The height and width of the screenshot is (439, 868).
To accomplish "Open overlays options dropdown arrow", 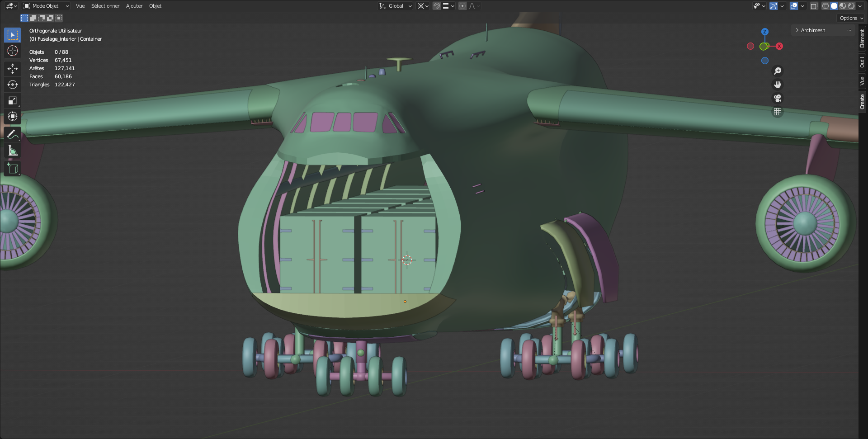I will click(x=802, y=6).
